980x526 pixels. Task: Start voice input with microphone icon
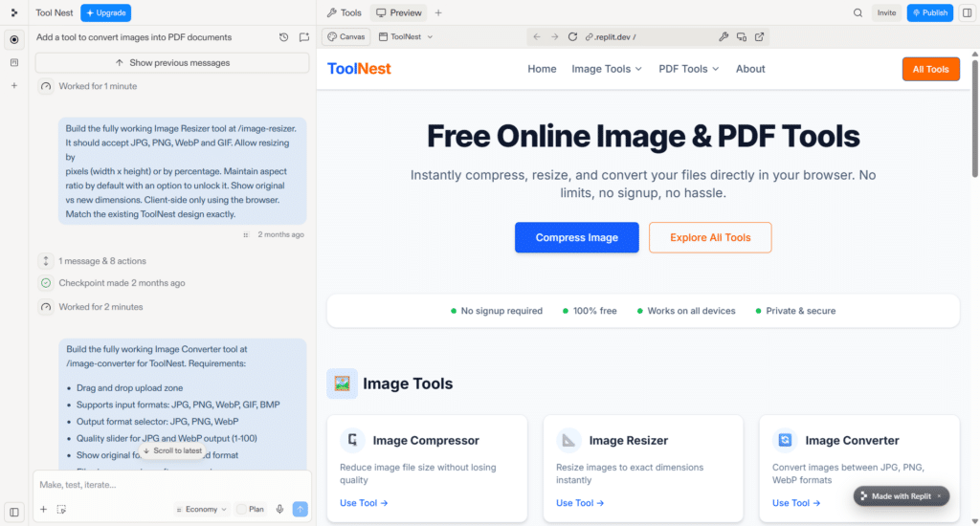[280, 509]
